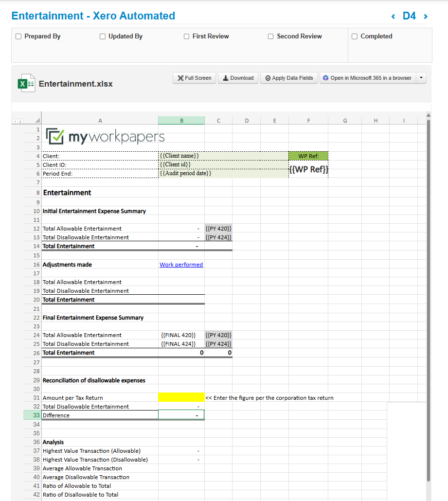The width and height of the screenshot is (448, 501).
Task: Mark the Completed checkbox
Action: point(355,36)
